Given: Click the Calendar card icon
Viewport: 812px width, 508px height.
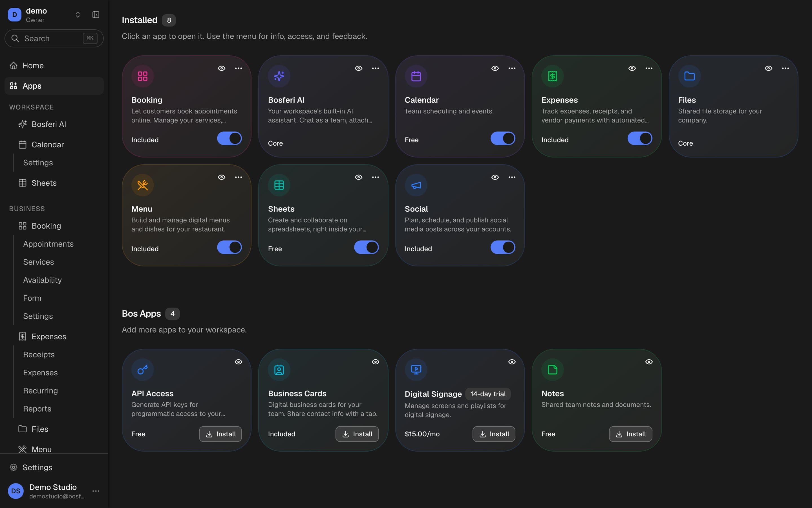Looking at the screenshot, I should click(416, 76).
